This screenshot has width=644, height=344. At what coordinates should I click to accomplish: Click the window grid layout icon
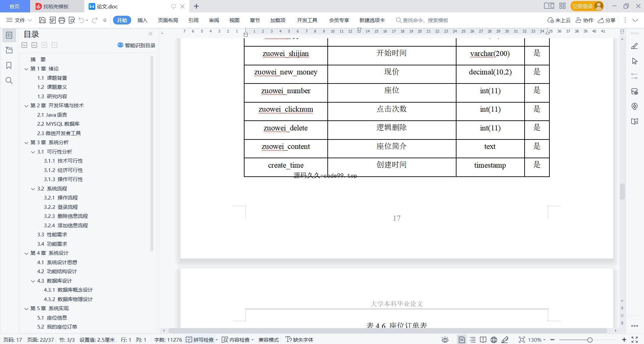coord(562,6)
